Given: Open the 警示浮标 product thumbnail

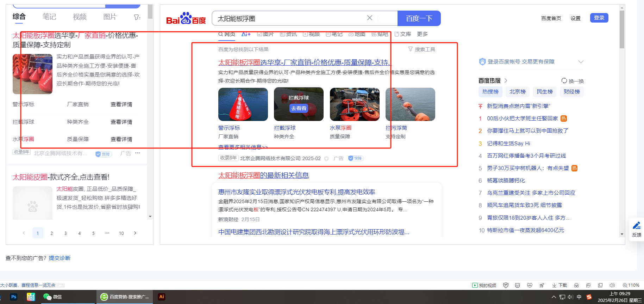Looking at the screenshot, I should click(243, 104).
